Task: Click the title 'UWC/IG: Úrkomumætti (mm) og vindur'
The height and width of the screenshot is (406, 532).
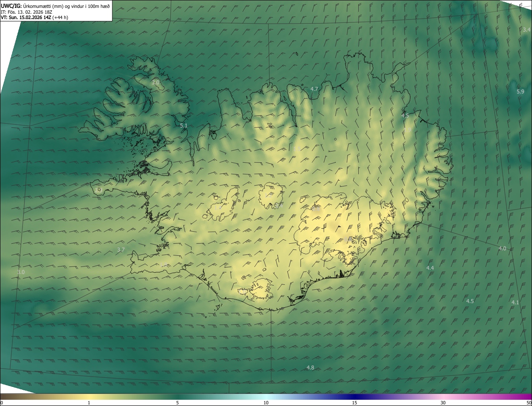Action: click(x=55, y=6)
